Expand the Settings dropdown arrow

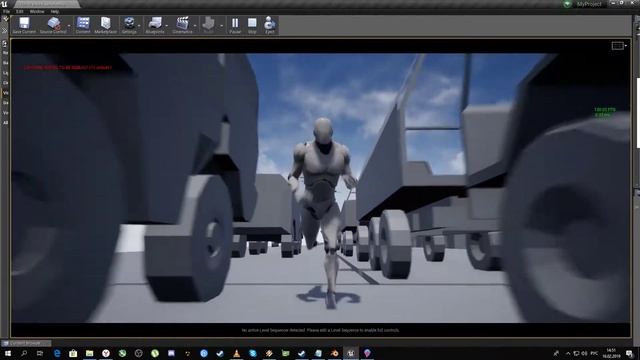tap(139, 26)
